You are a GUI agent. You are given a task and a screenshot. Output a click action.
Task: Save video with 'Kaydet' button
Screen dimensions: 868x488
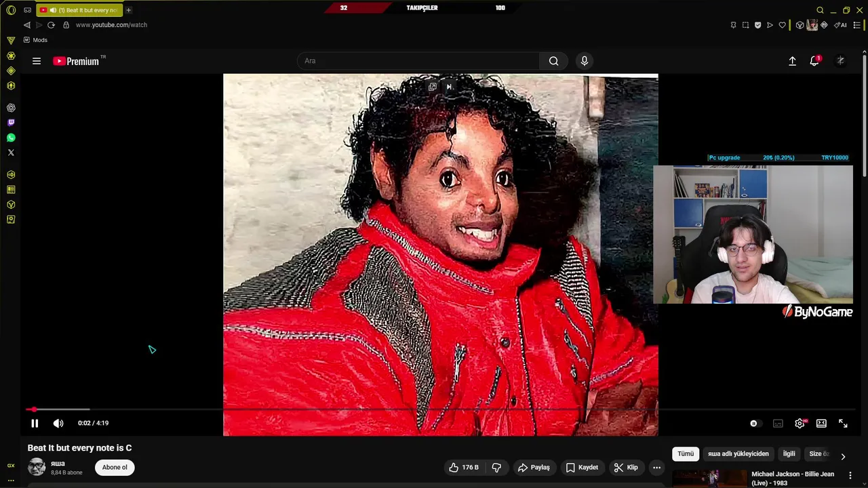(x=582, y=468)
